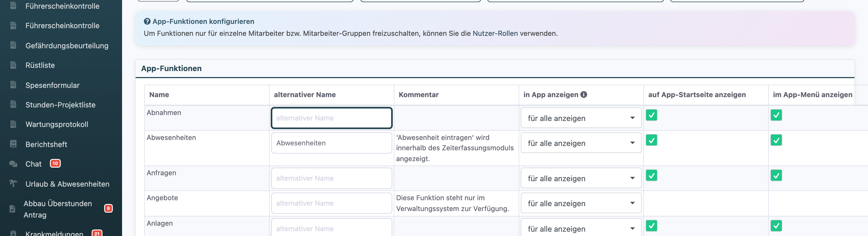Click the Berichtsheft book icon
868x236 pixels.
pos(13,144)
